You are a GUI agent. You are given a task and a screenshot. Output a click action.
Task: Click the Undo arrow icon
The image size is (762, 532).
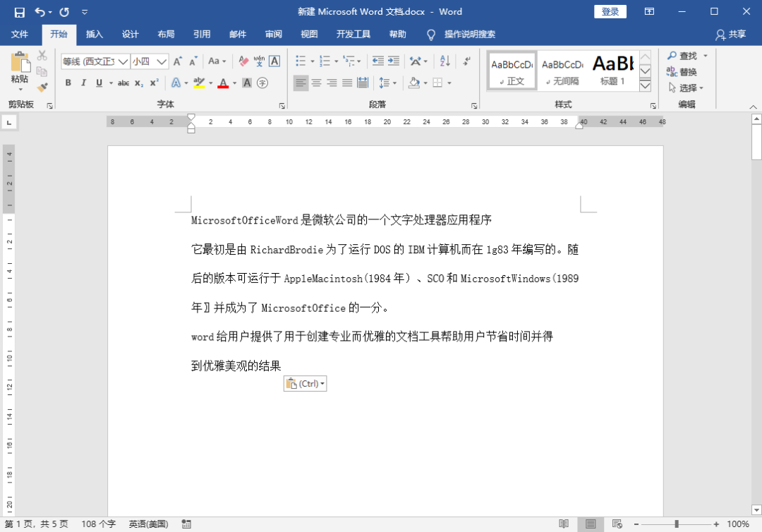40,12
